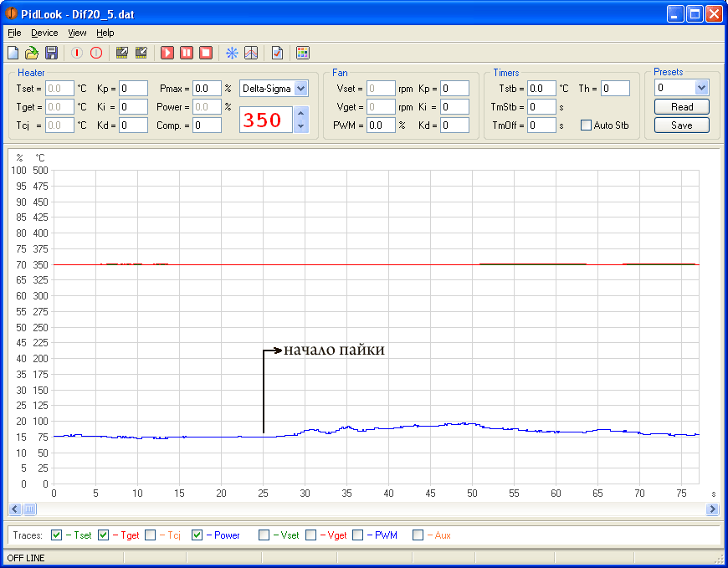Enable the PWM trace checkbox
Viewport: 728px width, 568px height.
[x=357, y=535]
